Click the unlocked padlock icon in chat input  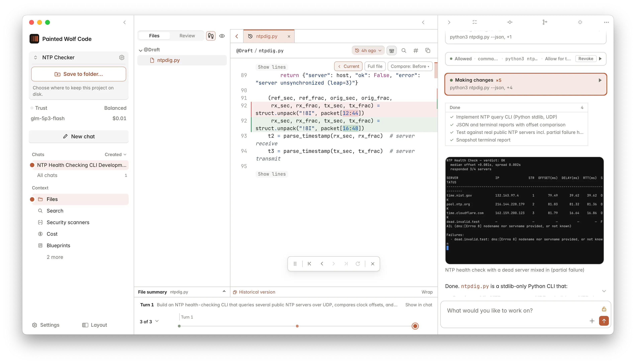point(604,309)
